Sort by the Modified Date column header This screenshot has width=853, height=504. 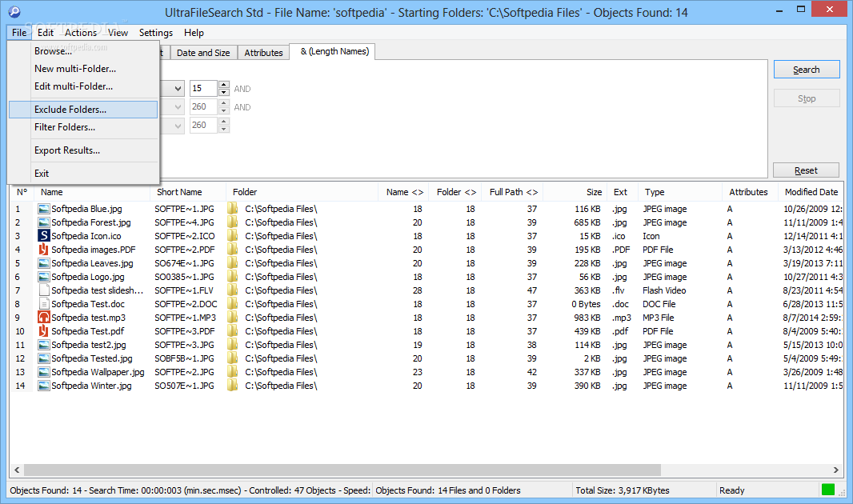[811, 192]
